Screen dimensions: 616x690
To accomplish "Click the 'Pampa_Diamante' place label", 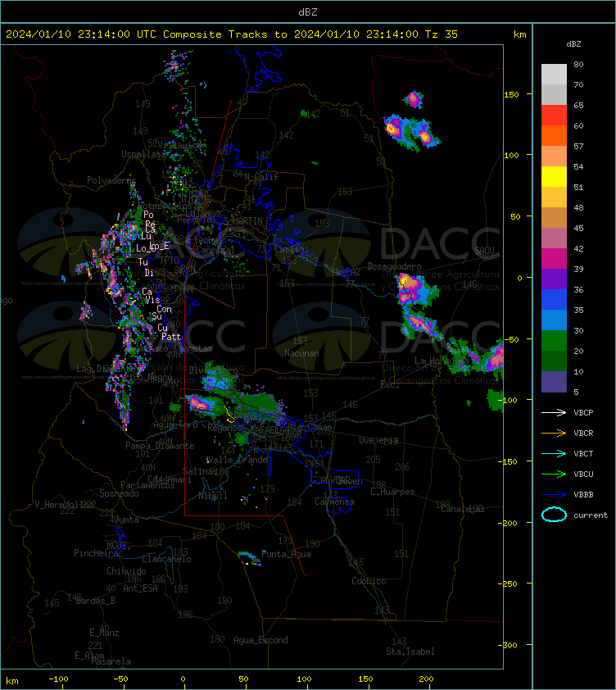I will [x=160, y=446].
